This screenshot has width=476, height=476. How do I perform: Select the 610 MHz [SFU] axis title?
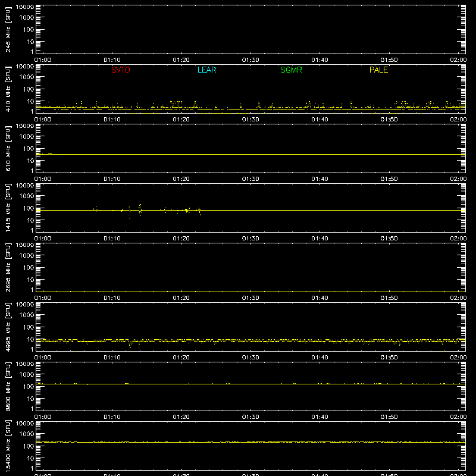pos(8,149)
